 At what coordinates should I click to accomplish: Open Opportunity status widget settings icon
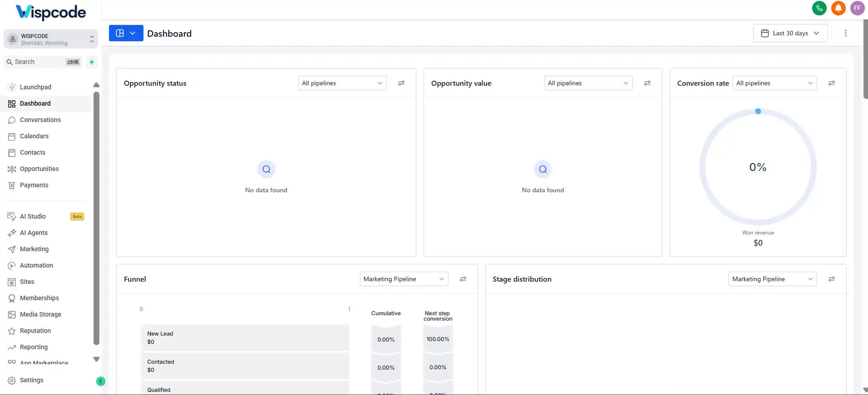401,83
